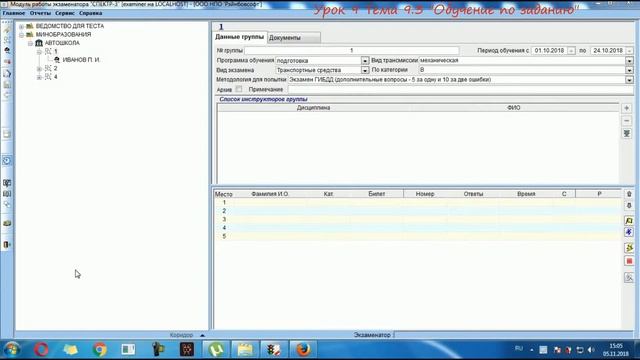Image resolution: width=640 pixels, height=360 pixels.
Task: Toggle the Архив checkbox
Action: click(x=239, y=89)
